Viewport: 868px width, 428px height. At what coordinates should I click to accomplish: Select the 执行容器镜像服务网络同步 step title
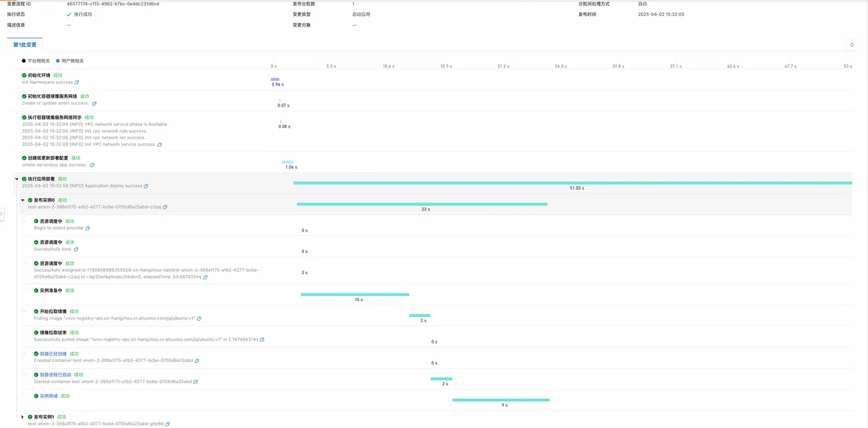click(x=55, y=118)
